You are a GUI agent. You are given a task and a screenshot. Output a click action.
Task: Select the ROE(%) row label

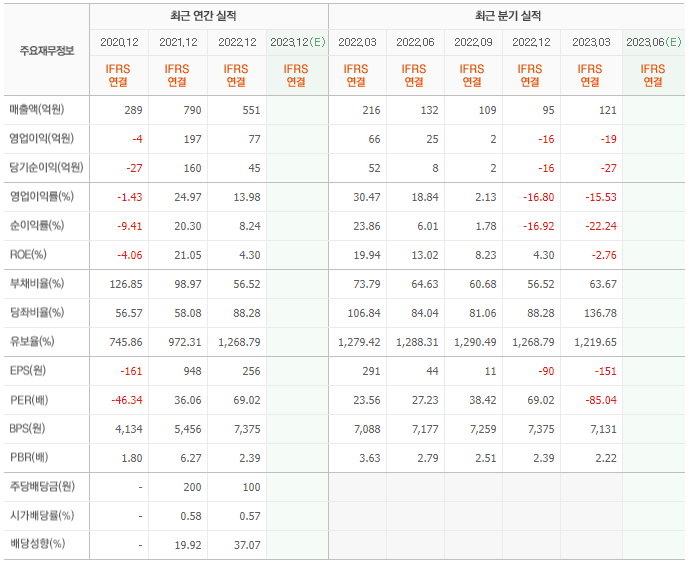tap(28, 254)
